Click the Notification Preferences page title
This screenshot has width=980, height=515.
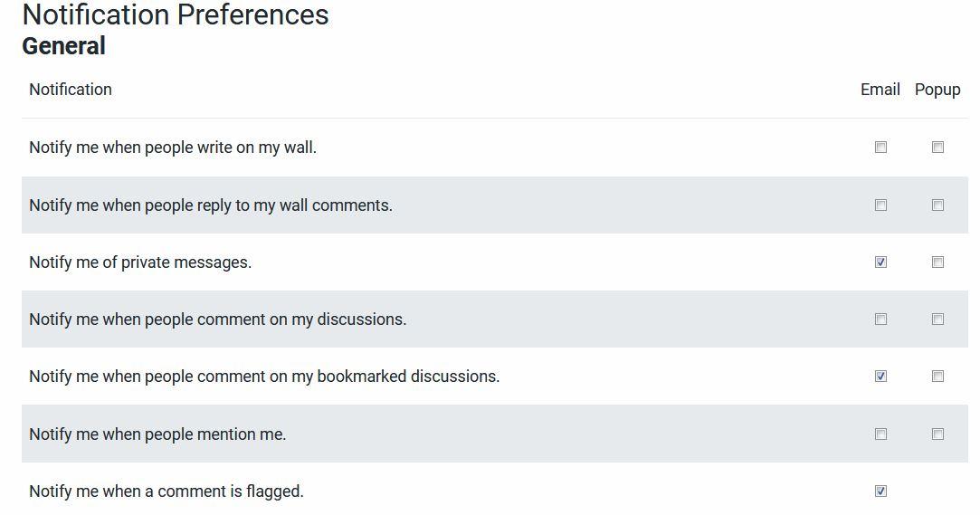176,15
